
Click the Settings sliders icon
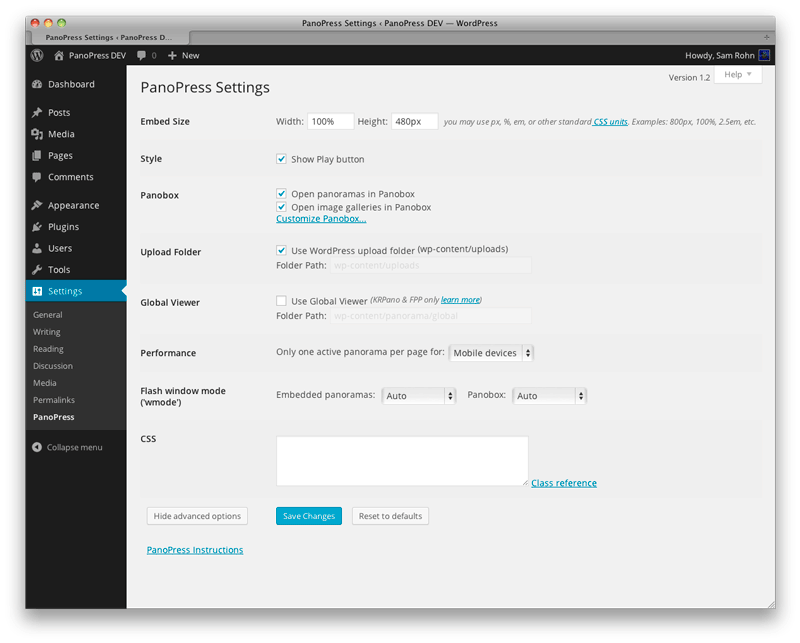click(x=37, y=291)
